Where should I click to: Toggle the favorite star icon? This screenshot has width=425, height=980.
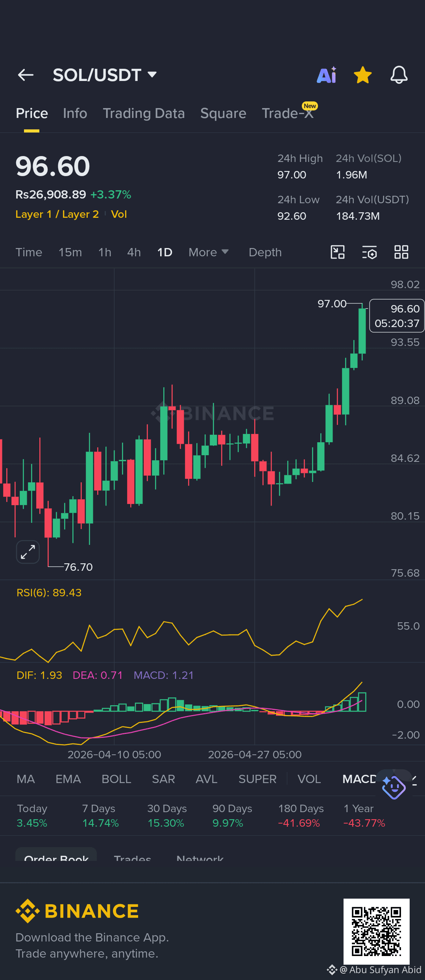363,75
